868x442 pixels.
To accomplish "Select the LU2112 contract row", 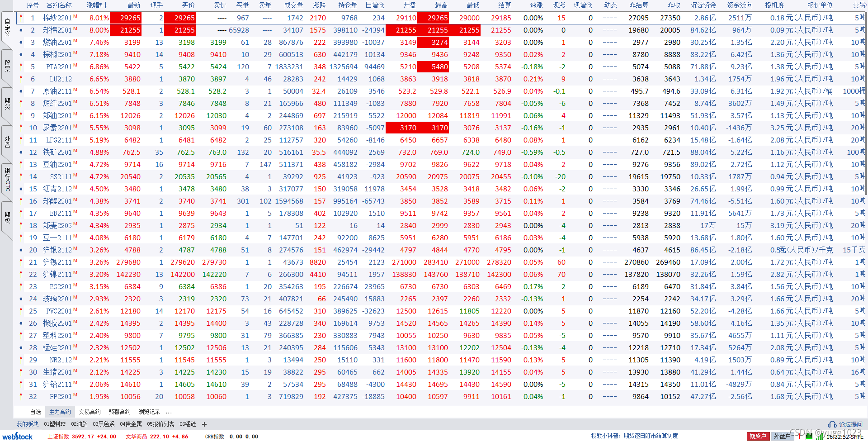I will pyautogui.click(x=441, y=79).
